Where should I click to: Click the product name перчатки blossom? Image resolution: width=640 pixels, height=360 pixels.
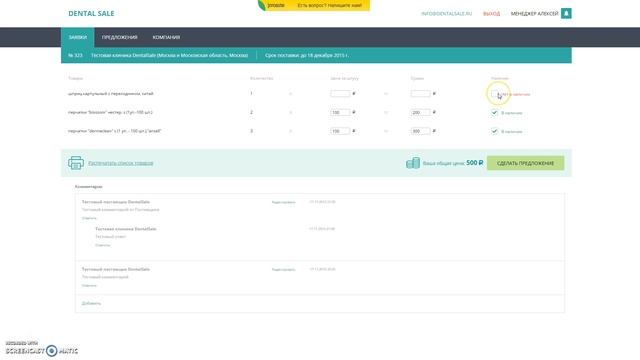[110, 112]
